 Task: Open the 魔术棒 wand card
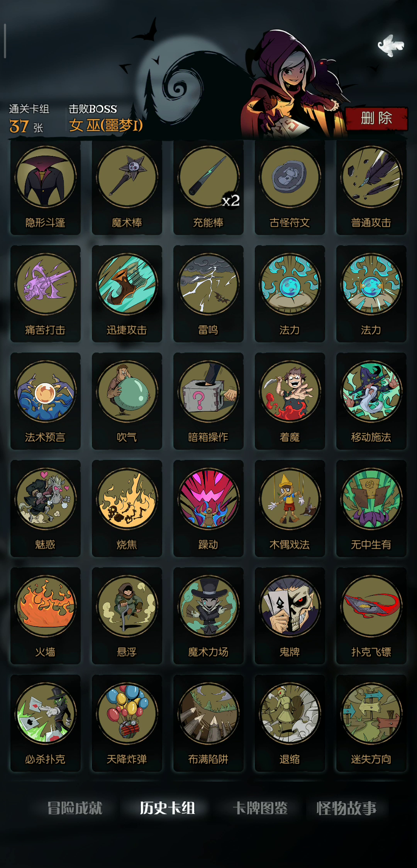point(127,187)
